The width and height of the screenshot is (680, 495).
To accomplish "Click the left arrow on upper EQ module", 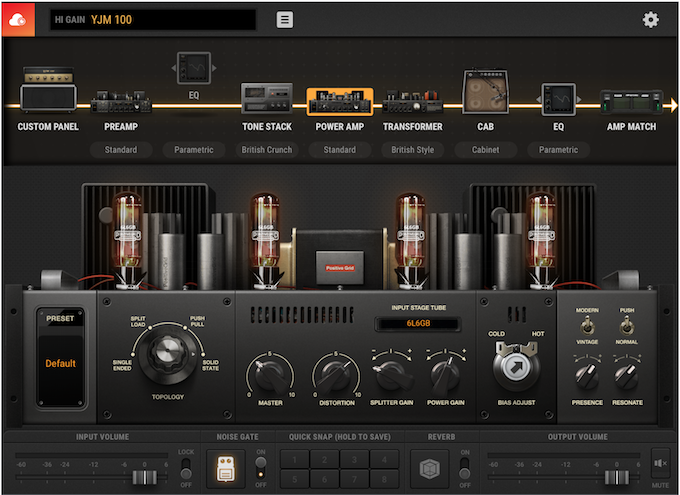I will tap(173, 68).
